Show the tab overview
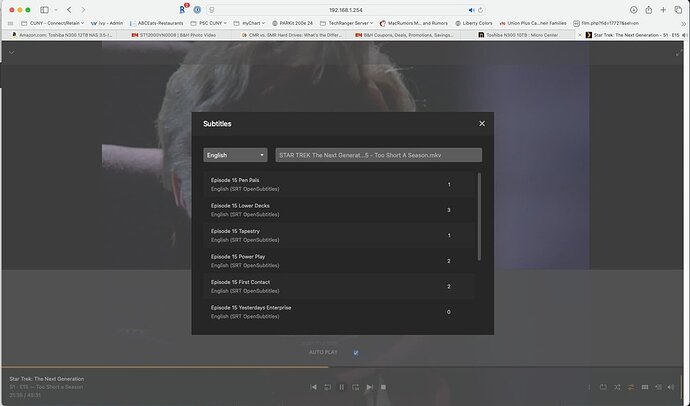690x406 pixels. pyautogui.click(x=678, y=10)
